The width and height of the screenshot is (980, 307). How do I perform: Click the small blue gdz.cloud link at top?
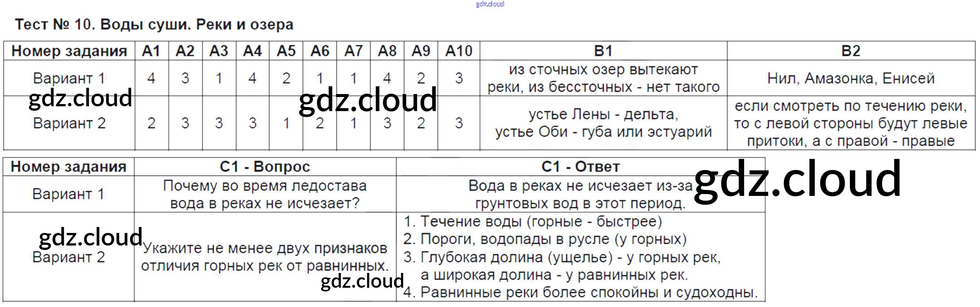coord(490,4)
